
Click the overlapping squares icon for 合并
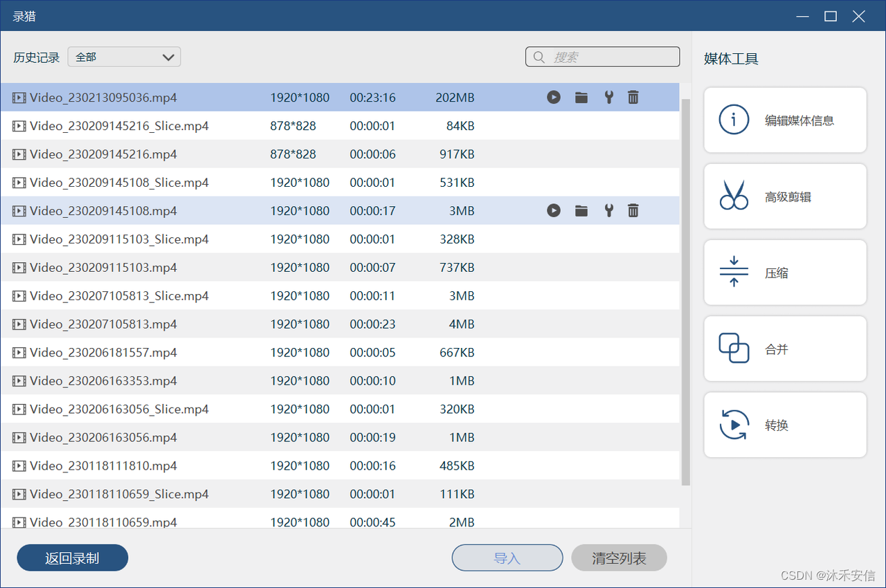pos(734,348)
